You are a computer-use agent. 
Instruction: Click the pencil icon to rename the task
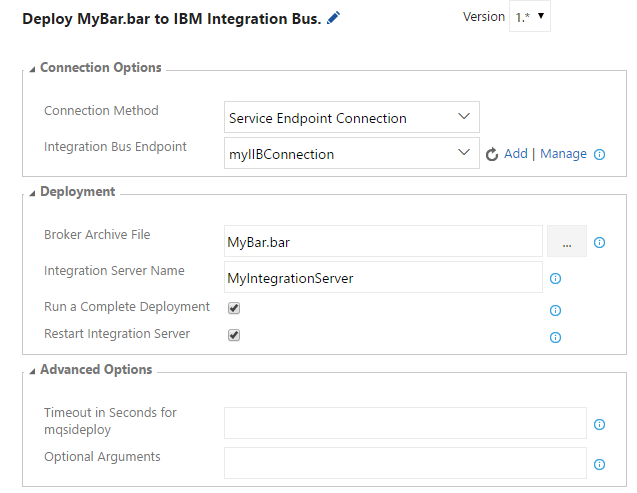coord(333,18)
